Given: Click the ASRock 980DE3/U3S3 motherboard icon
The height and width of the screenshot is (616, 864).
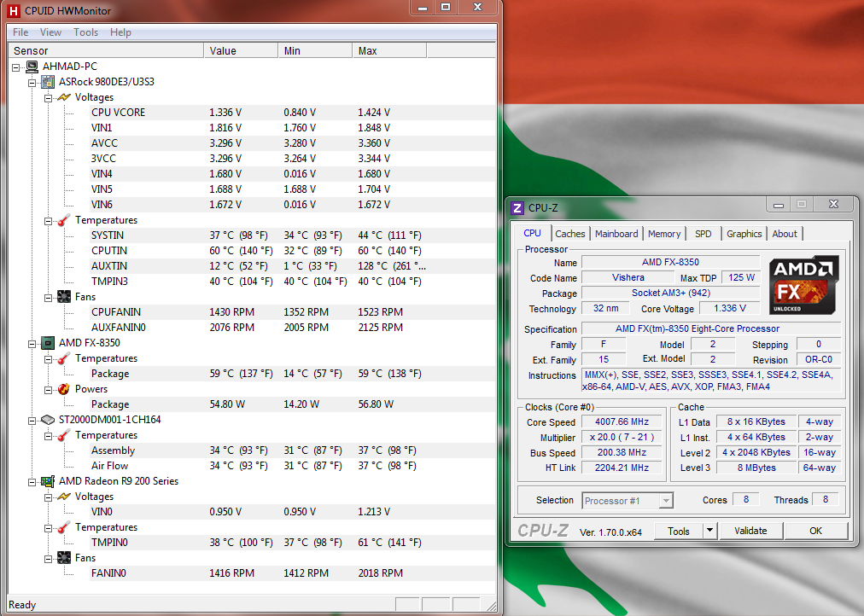Looking at the screenshot, I should tap(49, 82).
